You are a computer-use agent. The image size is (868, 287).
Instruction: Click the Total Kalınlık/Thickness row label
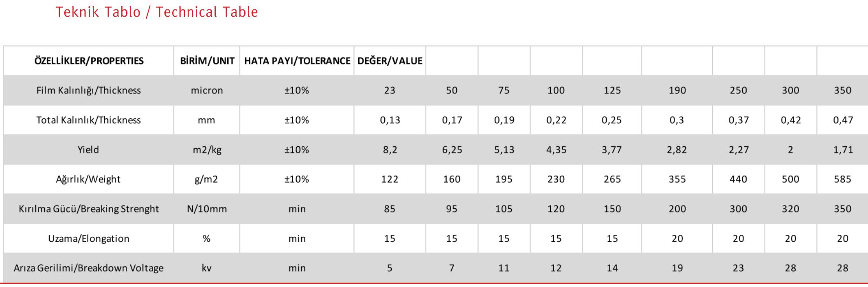88,120
